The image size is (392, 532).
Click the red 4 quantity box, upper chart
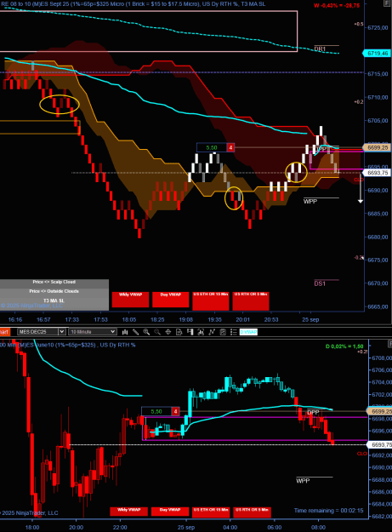(x=230, y=147)
